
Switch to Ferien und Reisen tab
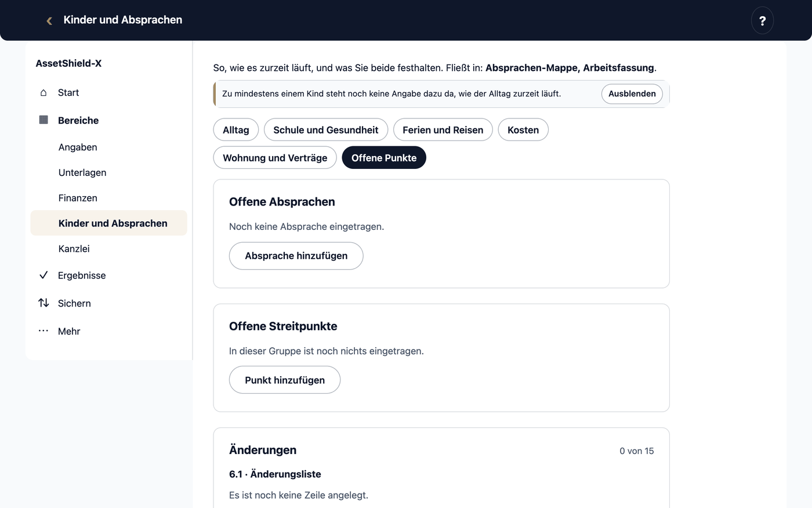click(443, 130)
